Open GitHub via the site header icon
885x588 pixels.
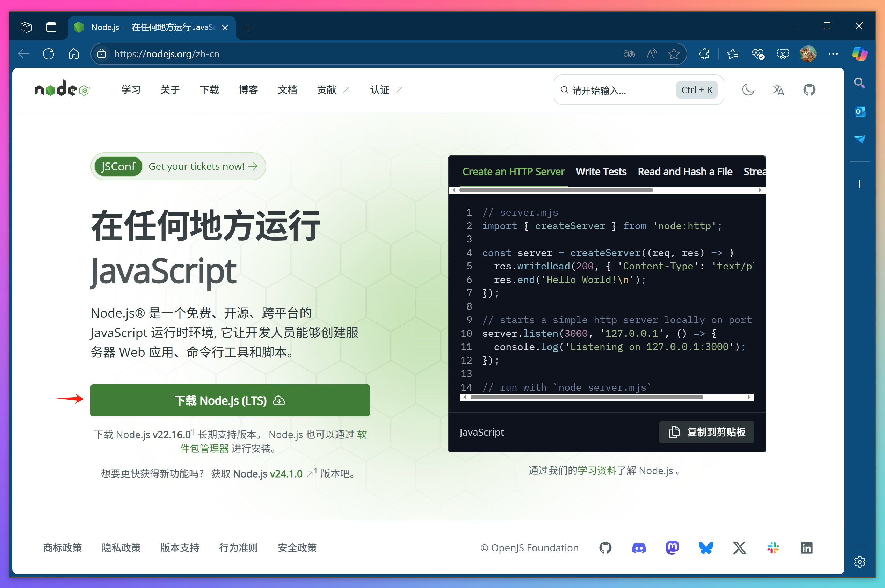809,90
